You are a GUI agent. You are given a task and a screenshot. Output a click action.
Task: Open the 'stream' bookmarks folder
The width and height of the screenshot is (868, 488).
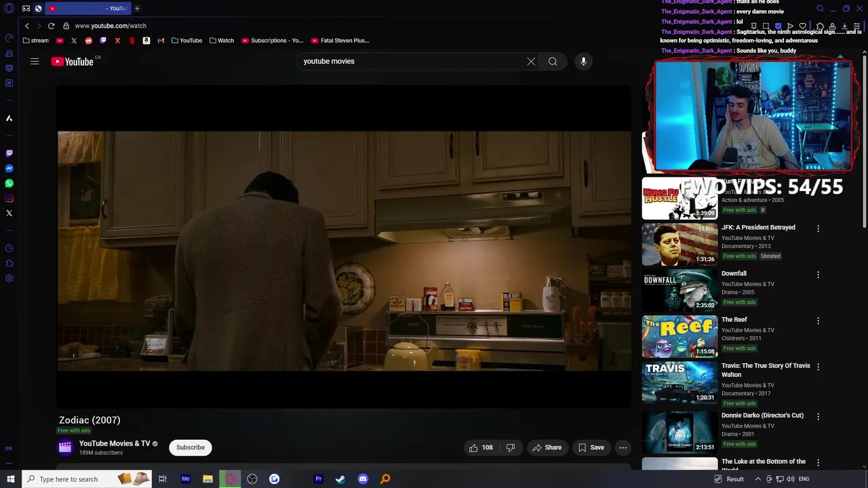pyautogui.click(x=36, y=41)
